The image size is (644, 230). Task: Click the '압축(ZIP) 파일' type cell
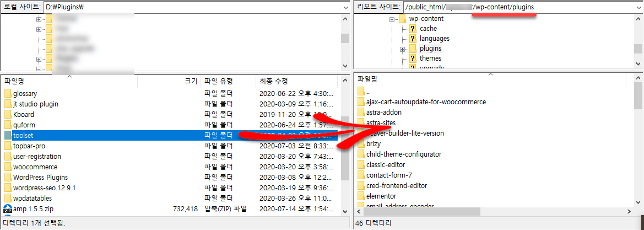225,209
